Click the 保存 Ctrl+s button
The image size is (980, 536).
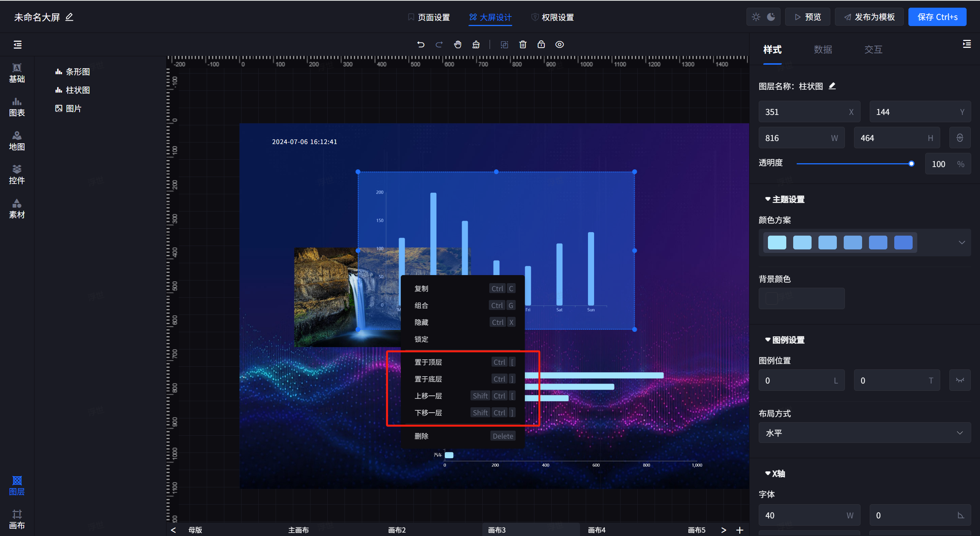tap(937, 17)
